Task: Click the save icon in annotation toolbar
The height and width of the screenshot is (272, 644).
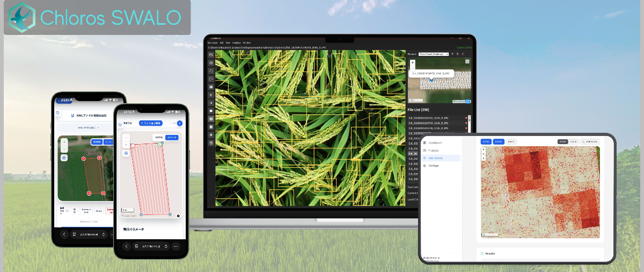Action: (x=211, y=87)
